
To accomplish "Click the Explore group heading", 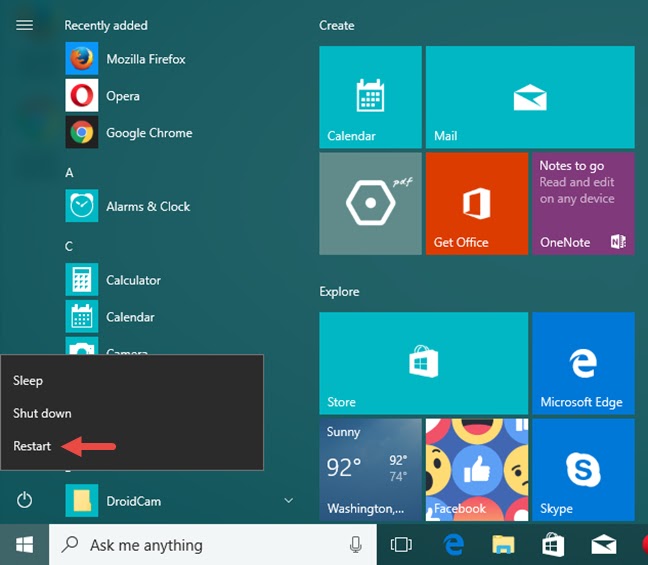I will click(x=339, y=292).
